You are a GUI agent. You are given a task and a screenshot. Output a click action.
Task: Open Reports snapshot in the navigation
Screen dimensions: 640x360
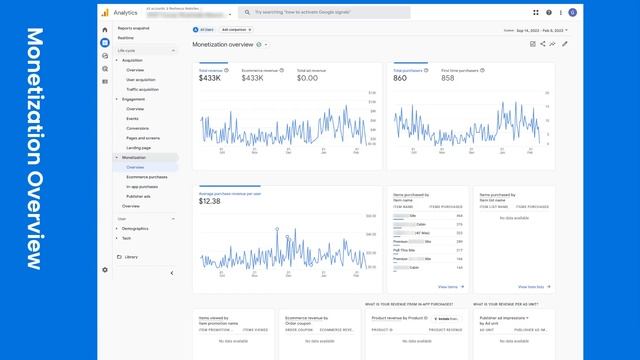[x=133, y=28]
